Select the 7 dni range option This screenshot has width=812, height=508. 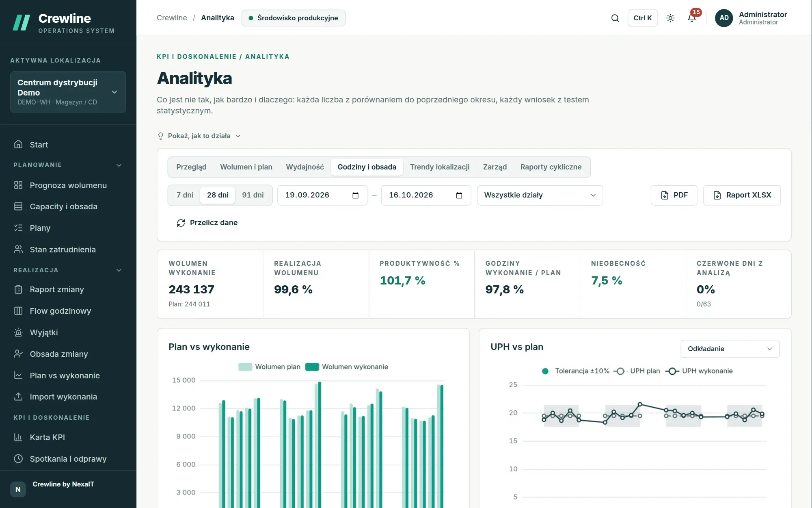[x=185, y=195]
